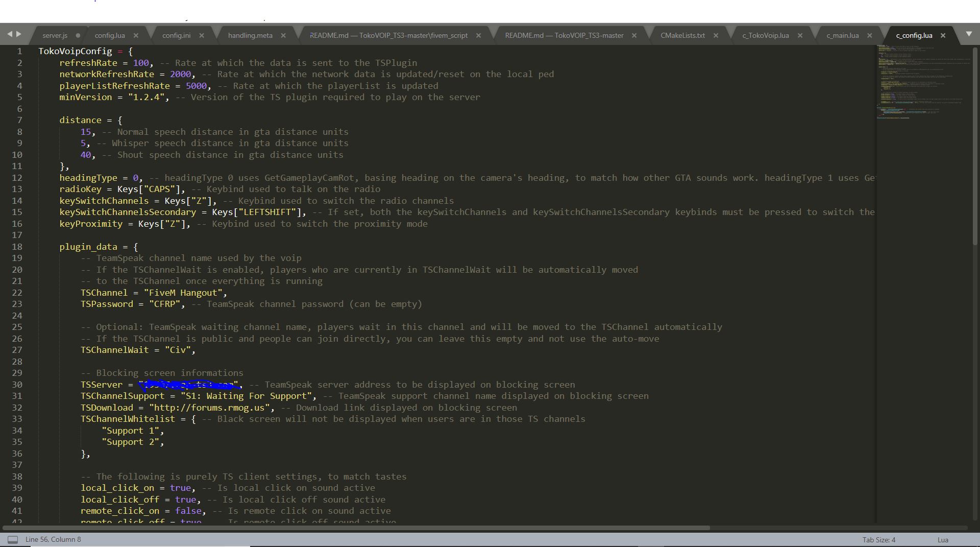
Task: Close the config.ini tab
Action: pyautogui.click(x=202, y=35)
